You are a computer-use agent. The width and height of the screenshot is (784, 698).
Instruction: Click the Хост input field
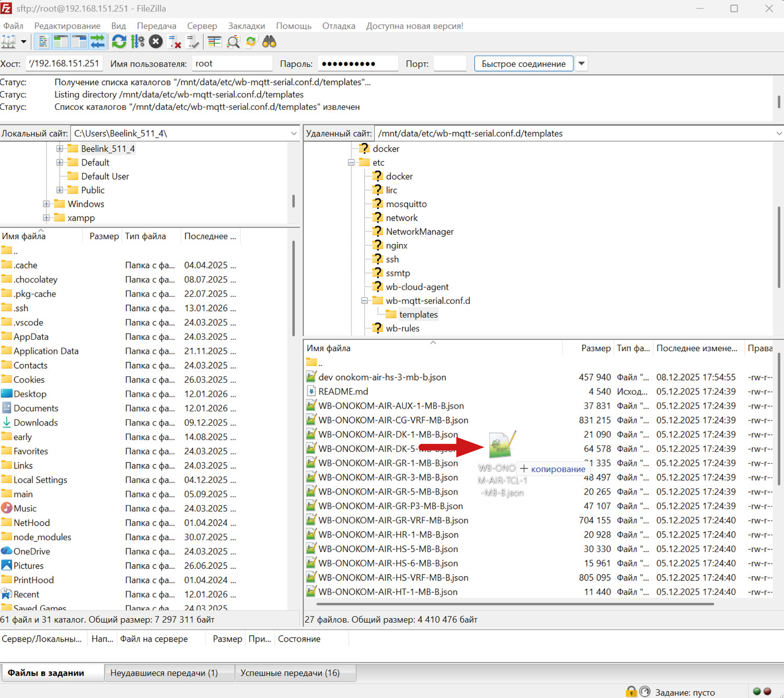click(x=64, y=63)
